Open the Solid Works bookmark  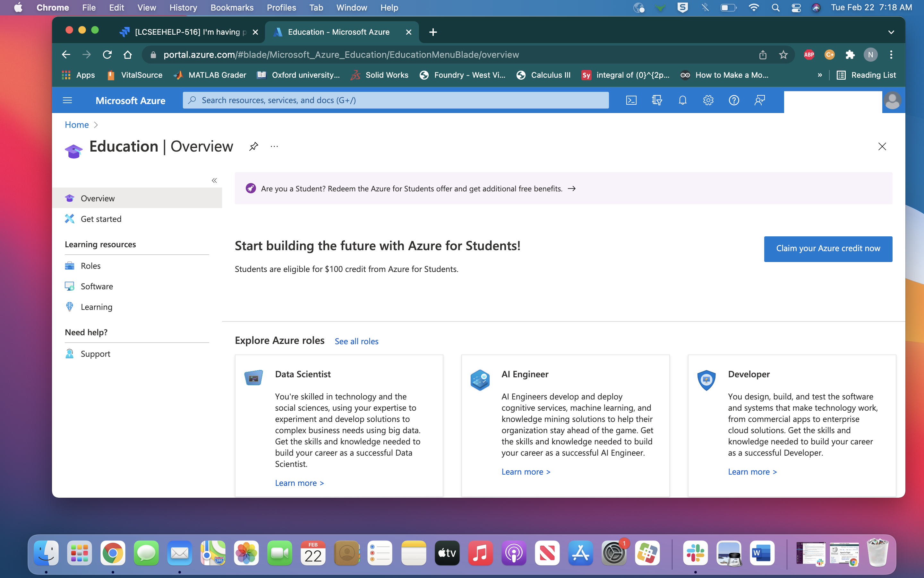pos(380,75)
